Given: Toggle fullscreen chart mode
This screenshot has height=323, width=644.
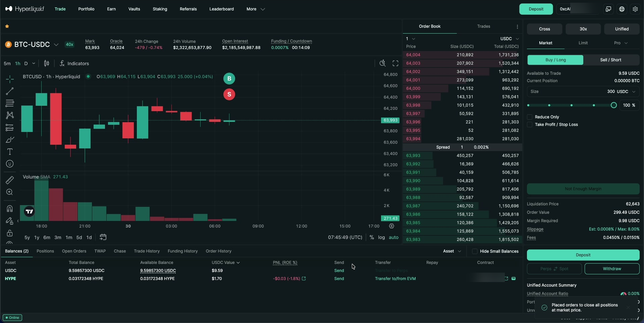Looking at the screenshot, I should click(x=395, y=63).
